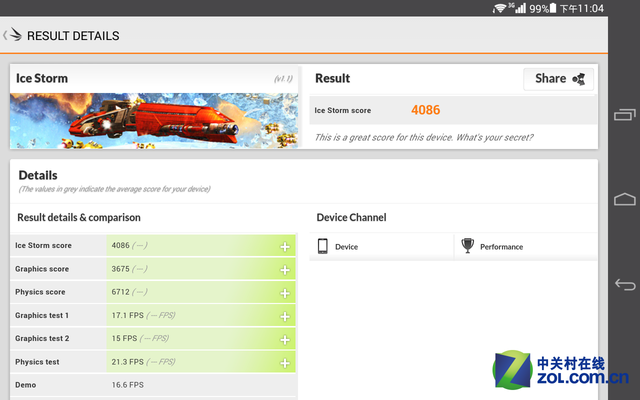Screen dimensions: 640x400
Task: Tap the share icon beside Share
Action: point(579,79)
